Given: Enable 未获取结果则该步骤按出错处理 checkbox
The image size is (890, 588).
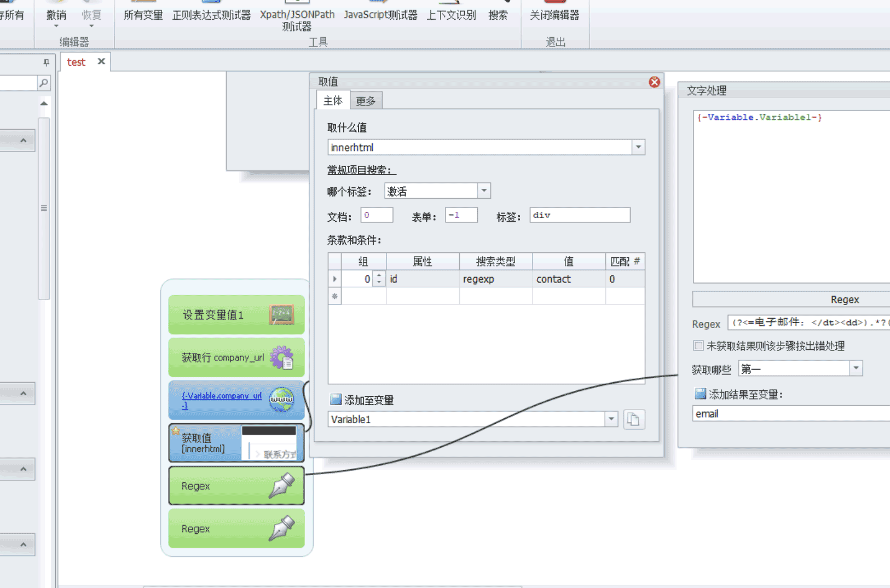Looking at the screenshot, I should pyautogui.click(x=698, y=345).
